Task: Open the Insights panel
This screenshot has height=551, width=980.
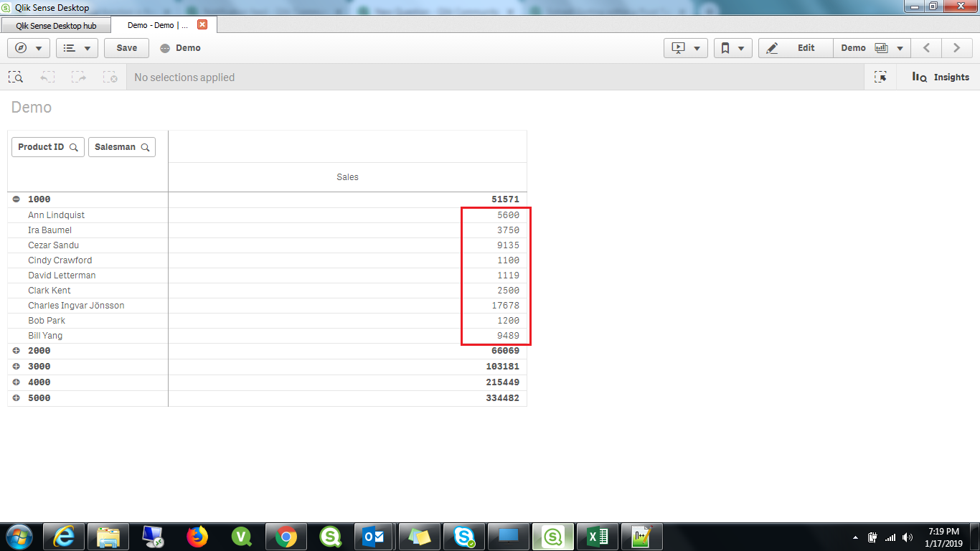Action: point(940,77)
